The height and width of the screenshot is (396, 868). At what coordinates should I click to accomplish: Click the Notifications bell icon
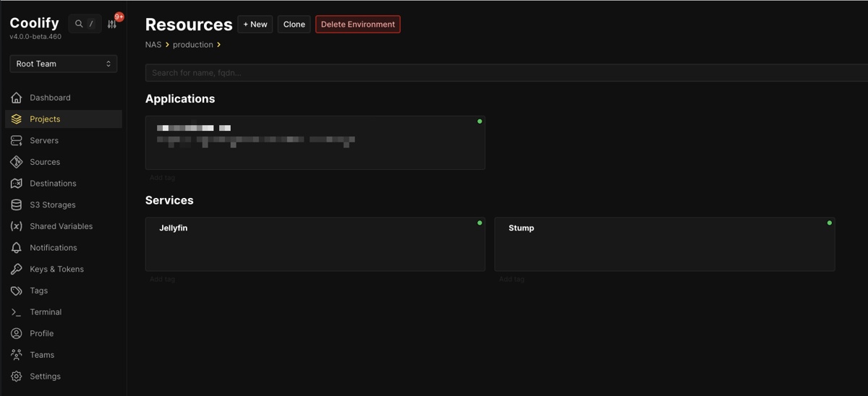point(16,248)
